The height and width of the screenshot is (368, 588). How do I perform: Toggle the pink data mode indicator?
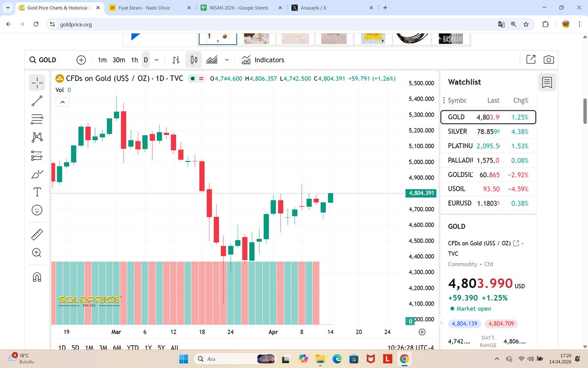(x=201, y=79)
